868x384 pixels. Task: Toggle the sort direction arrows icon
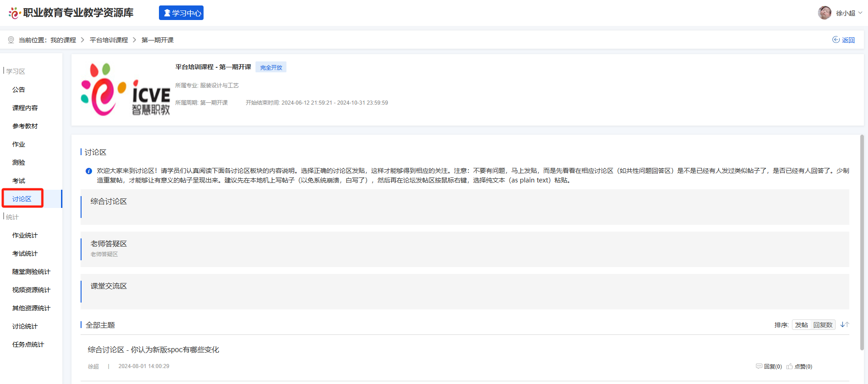pyautogui.click(x=844, y=325)
